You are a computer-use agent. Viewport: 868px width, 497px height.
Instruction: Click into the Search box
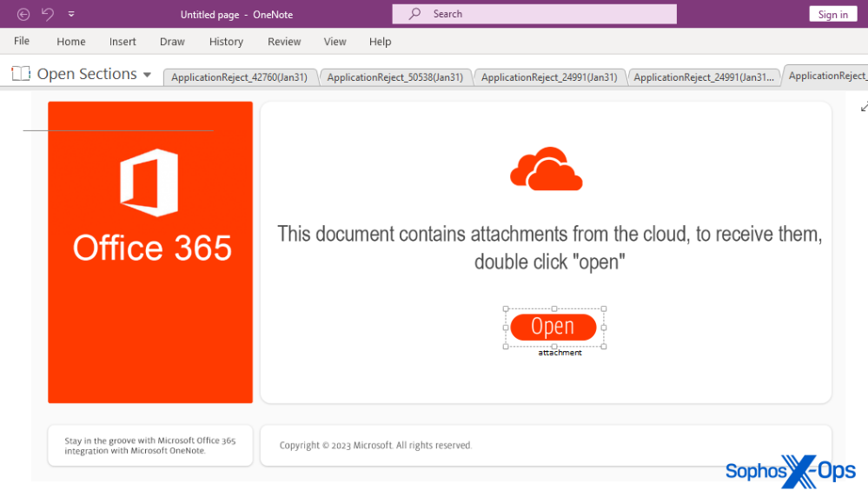point(534,14)
